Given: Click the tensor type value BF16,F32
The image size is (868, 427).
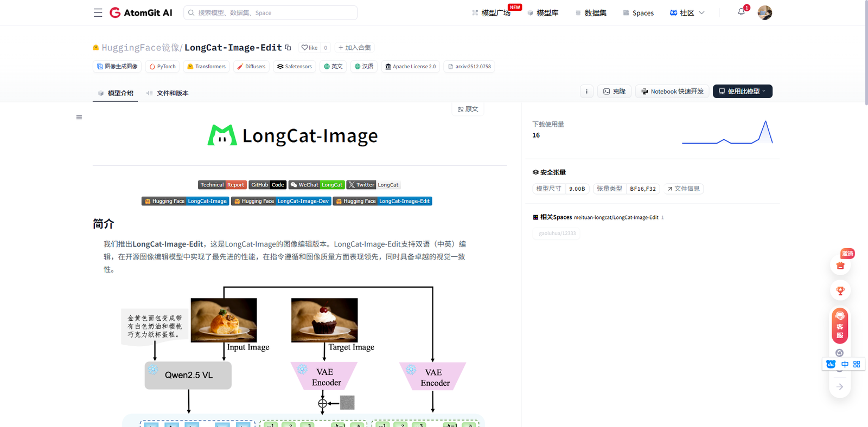Looking at the screenshot, I should 643,189.
